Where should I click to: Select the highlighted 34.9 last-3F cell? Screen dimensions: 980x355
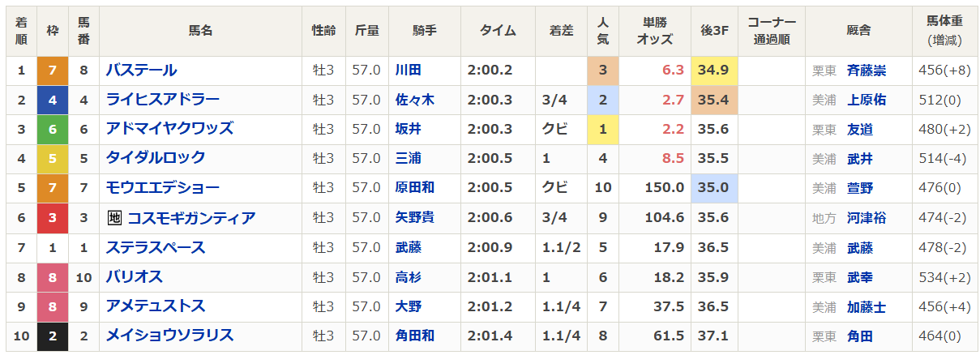coord(713,71)
